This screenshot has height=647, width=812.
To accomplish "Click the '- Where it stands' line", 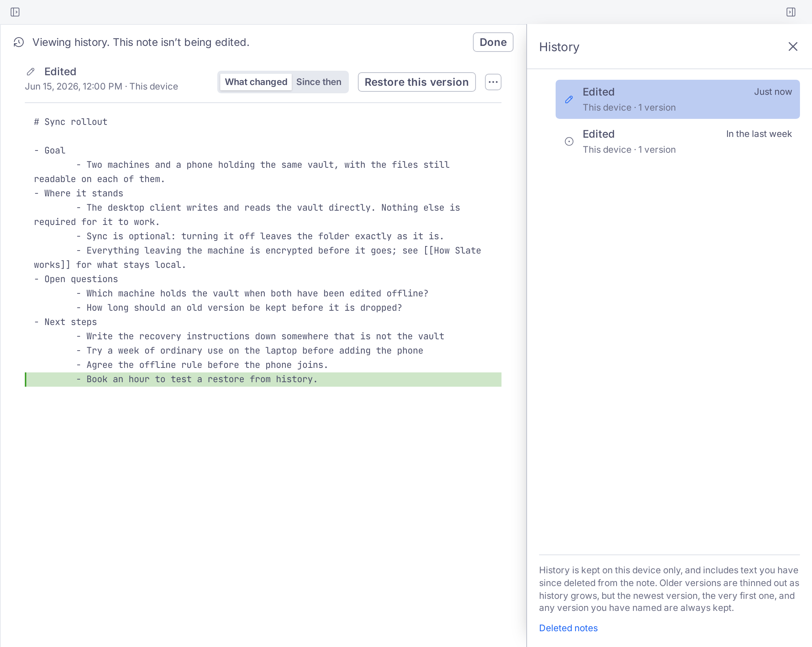I will click(79, 194).
